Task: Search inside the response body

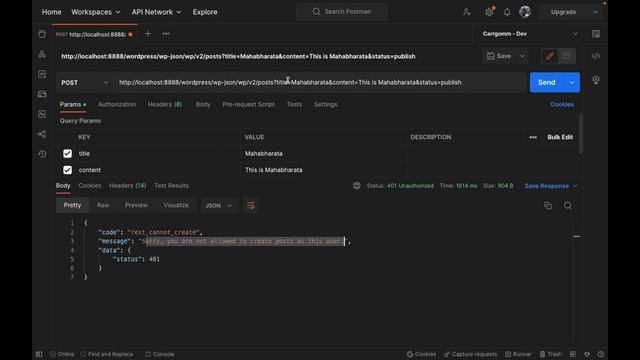Action: click(568, 206)
